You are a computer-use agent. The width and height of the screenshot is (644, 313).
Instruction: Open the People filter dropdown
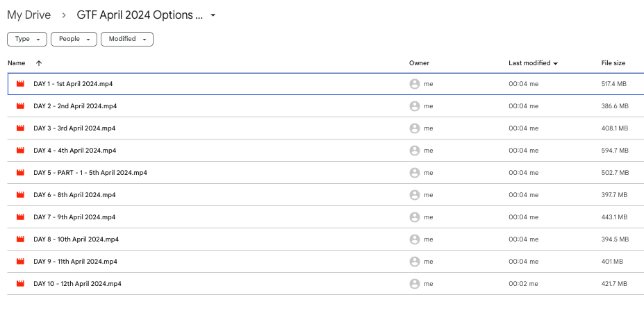[73, 40]
